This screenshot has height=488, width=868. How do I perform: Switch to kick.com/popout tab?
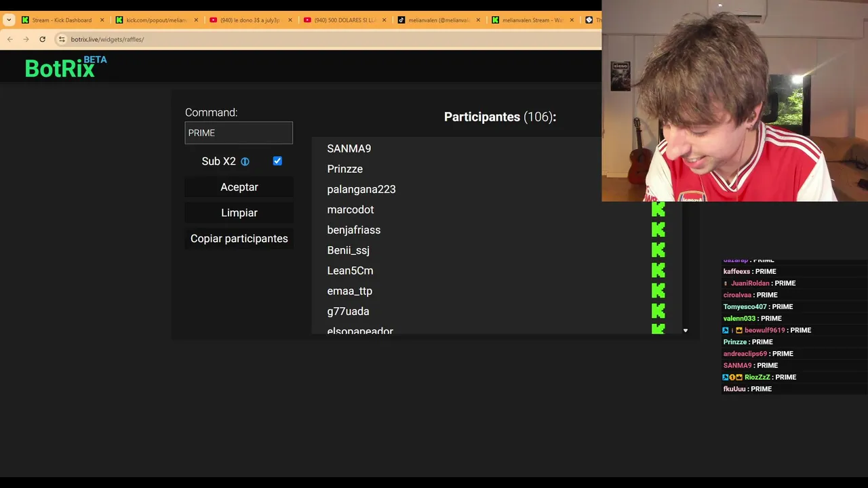156,20
